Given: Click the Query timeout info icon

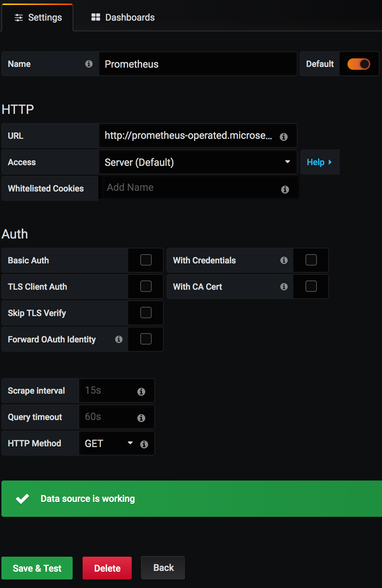Looking at the screenshot, I should tap(141, 418).
